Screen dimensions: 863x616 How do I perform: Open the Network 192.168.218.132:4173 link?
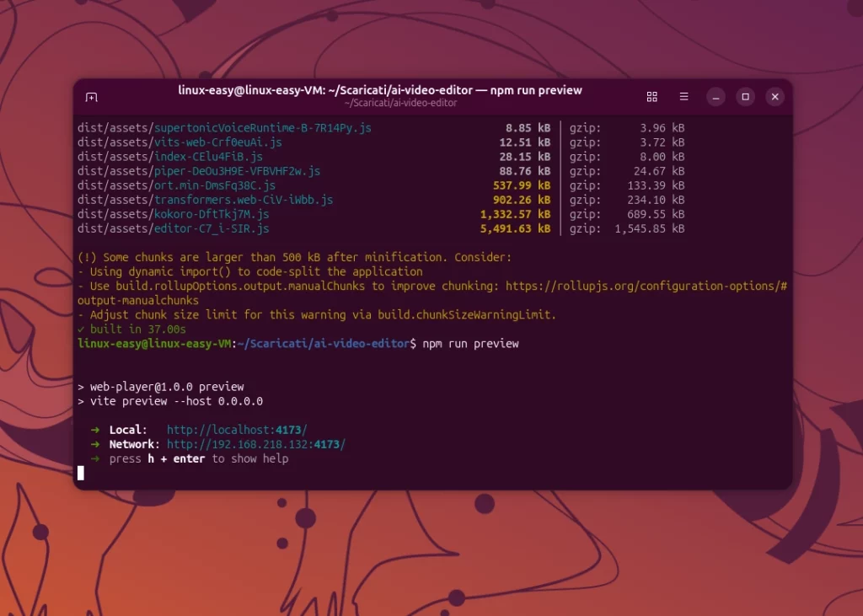coord(256,444)
